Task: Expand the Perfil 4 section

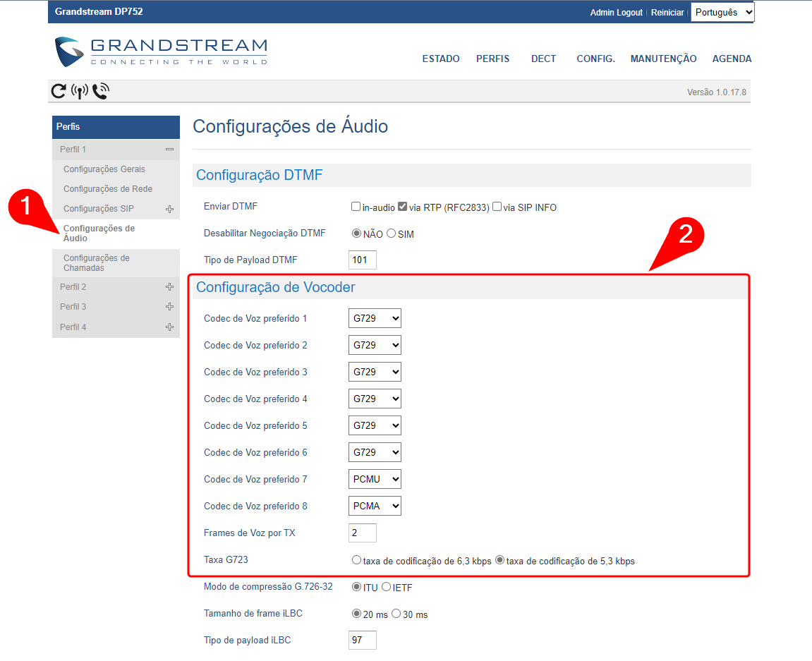Action: (169, 327)
